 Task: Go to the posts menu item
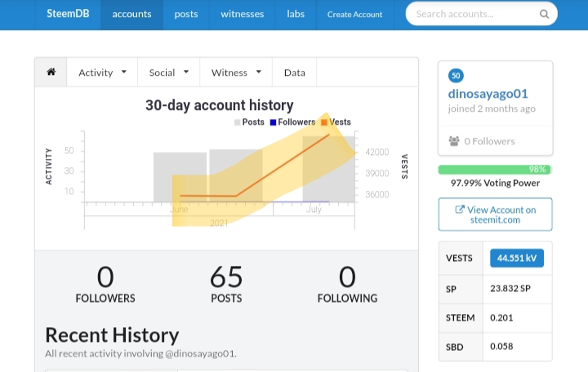click(186, 14)
